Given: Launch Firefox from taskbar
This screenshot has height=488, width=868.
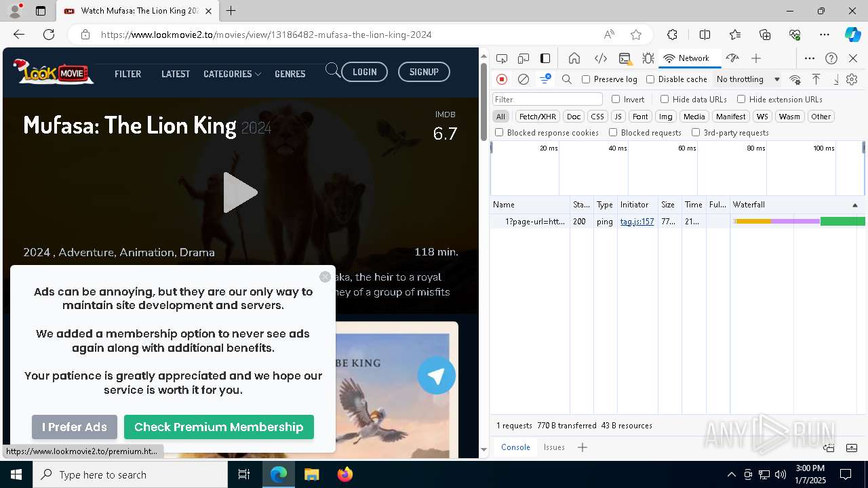Looking at the screenshot, I should coord(344,474).
